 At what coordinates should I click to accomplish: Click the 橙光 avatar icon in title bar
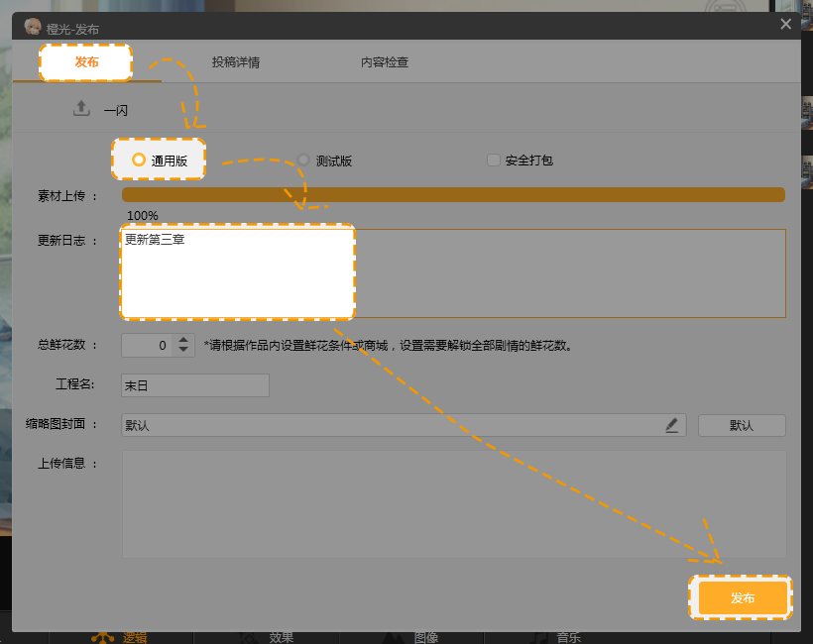(32, 29)
